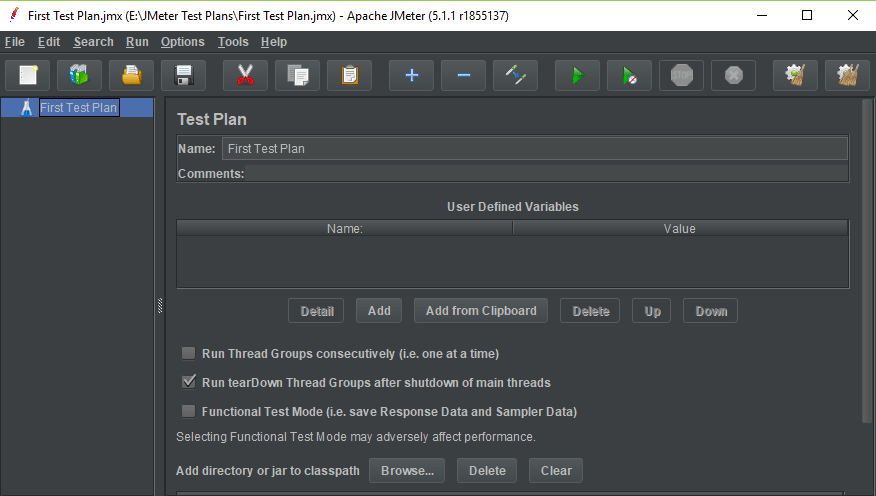Click the Cut scissors icon
The height and width of the screenshot is (496, 876).
pos(245,75)
